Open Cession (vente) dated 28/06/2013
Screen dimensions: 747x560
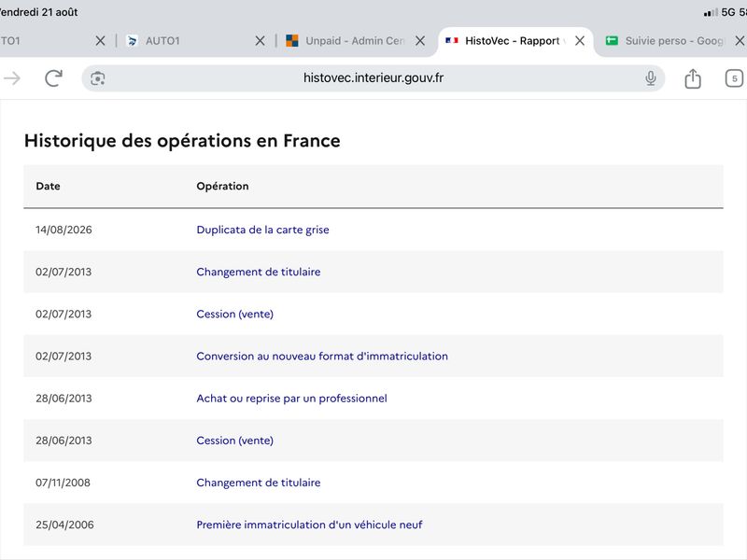click(235, 441)
